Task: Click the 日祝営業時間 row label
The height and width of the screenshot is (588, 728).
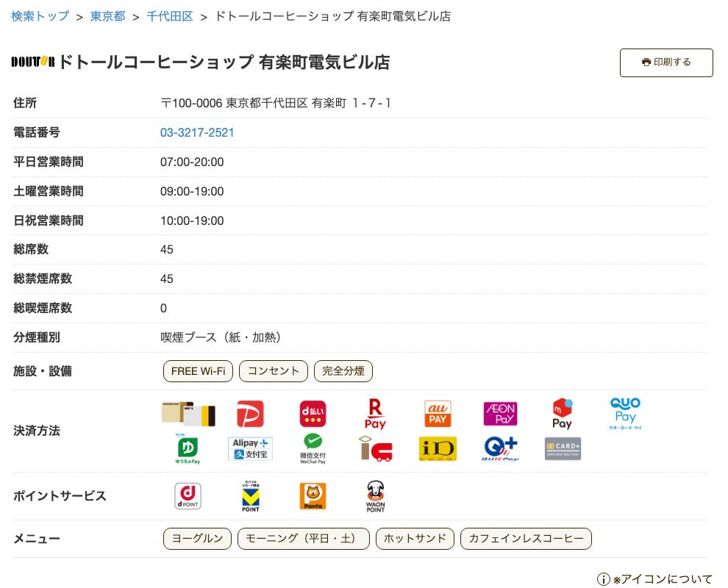Action: coord(49,220)
